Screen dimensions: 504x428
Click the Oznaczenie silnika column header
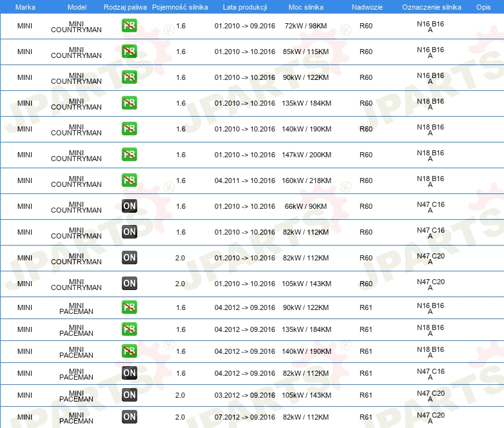point(432,7)
